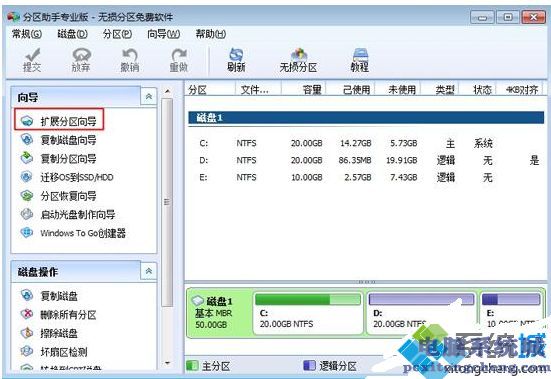The width and height of the screenshot is (551, 379).
Task: Click the left panel scroll up arrow
Action: [x=167, y=91]
